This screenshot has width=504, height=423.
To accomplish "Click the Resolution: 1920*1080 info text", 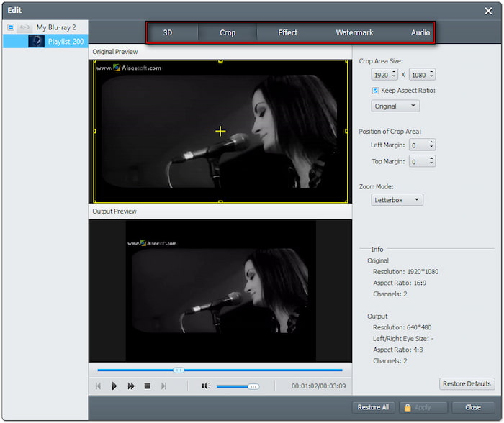I will 405,272.
